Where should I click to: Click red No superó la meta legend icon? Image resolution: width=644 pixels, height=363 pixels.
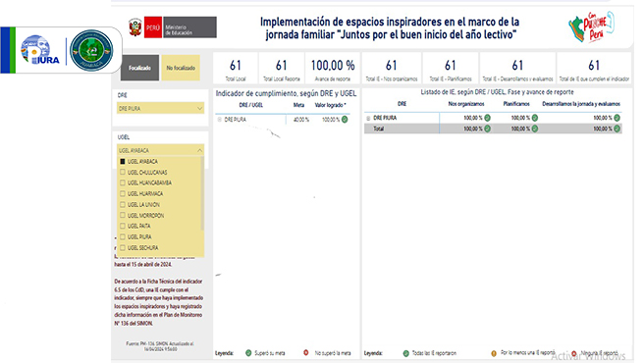[x=306, y=353]
